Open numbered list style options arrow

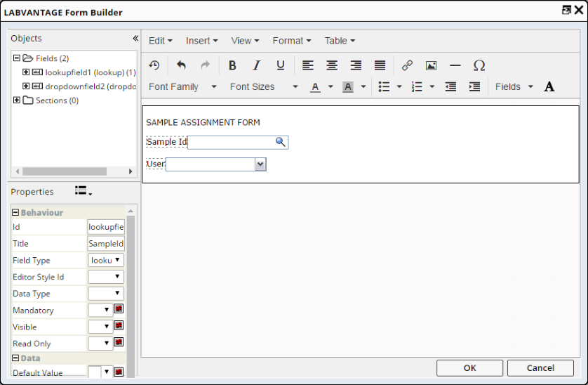tap(432, 87)
